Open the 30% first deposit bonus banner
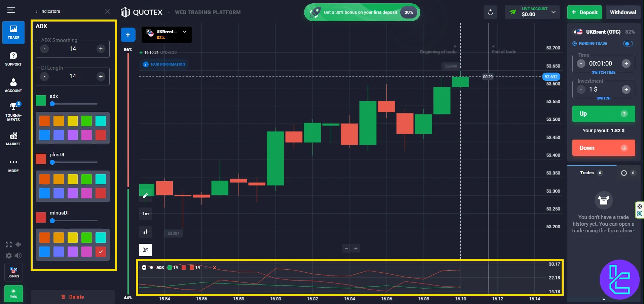Image resolution: width=644 pixels, height=304 pixels. (x=362, y=12)
